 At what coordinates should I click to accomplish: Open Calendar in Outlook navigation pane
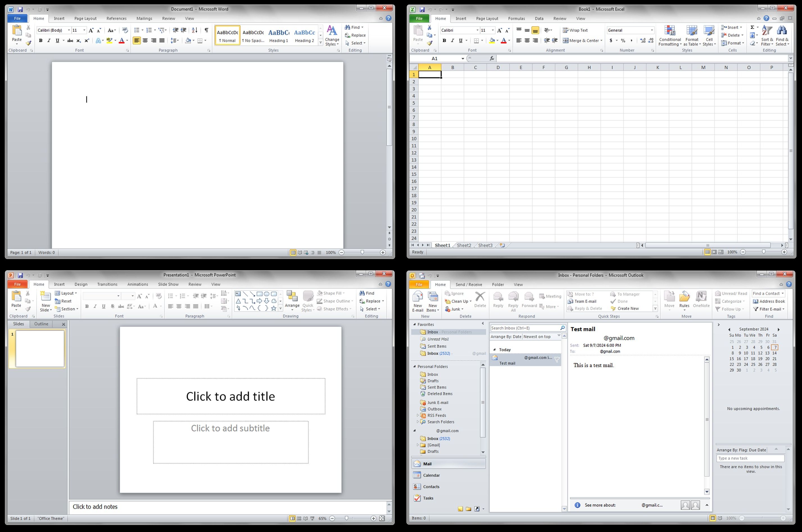[x=448, y=475]
